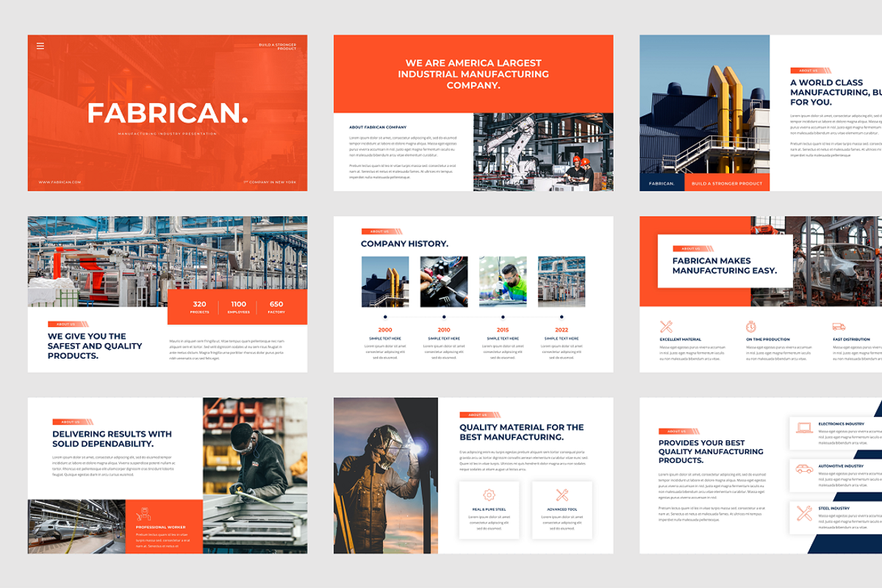Click the 'Electronics Industry' card title
The width and height of the screenshot is (882, 588).
point(841,424)
